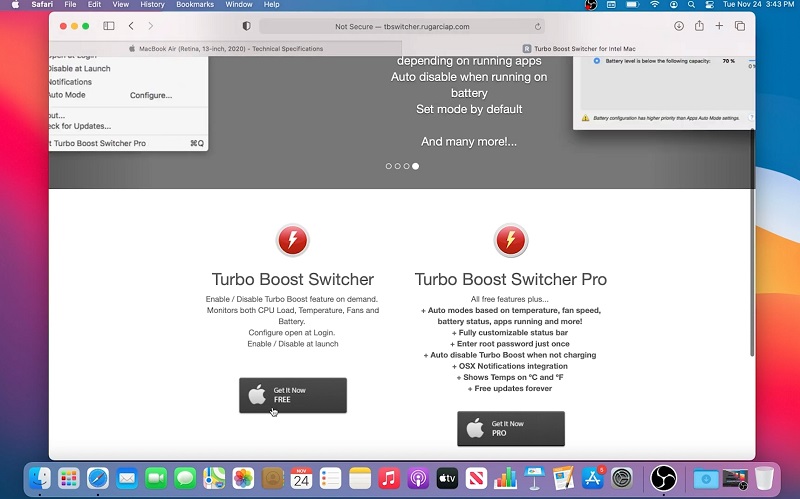Open Music app in the dock

point(389,479)
